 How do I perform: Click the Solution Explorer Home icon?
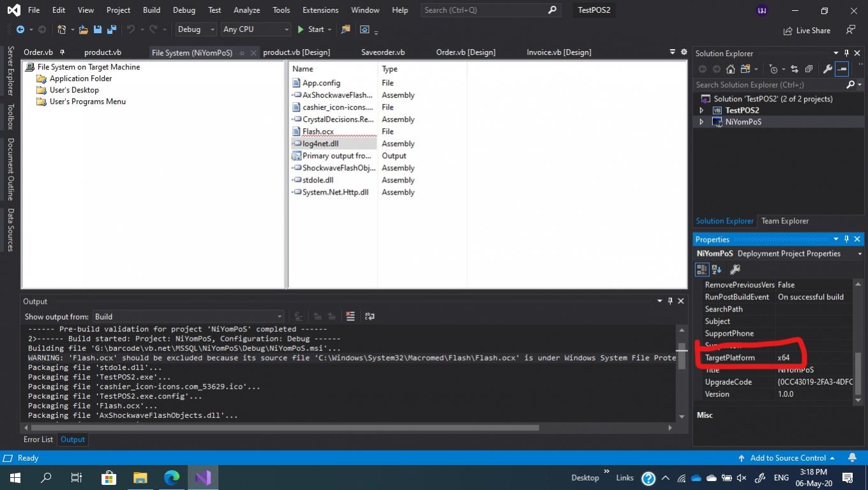731,69
